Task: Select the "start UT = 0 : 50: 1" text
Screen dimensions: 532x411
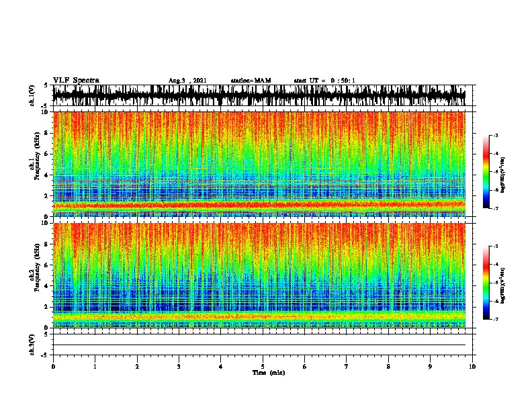Action: (324, 81)
